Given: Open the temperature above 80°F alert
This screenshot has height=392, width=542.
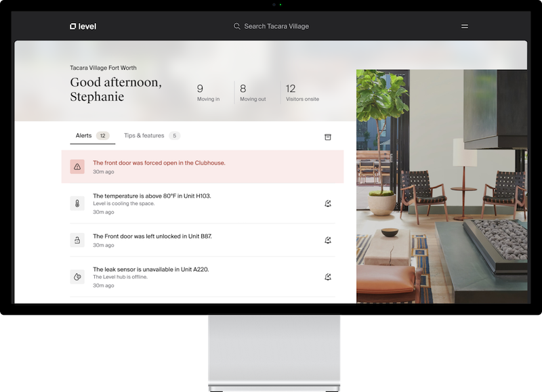Looking at the screenshot, I should click(203, 203).
